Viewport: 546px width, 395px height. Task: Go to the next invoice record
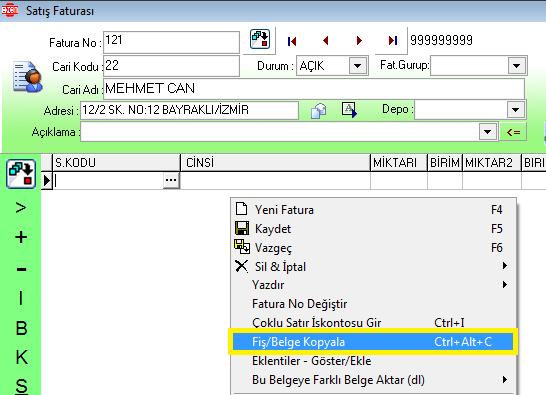click(359, 41)
